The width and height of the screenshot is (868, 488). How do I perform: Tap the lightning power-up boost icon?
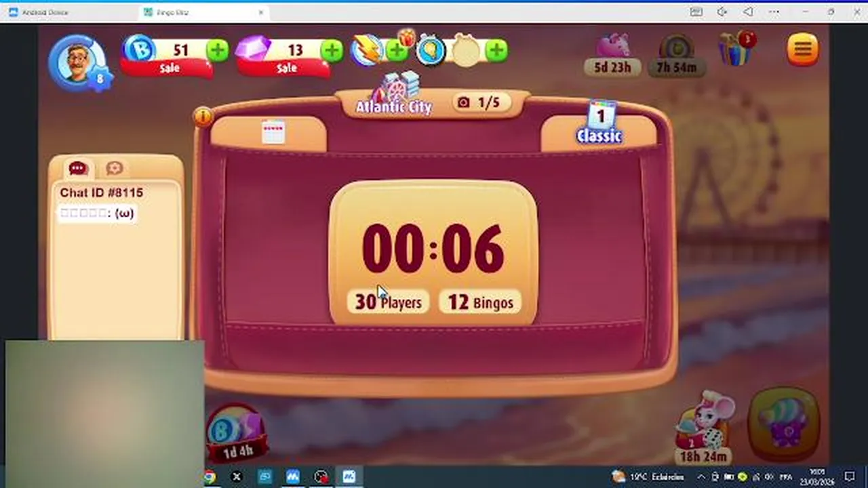(x=367, y=51)
